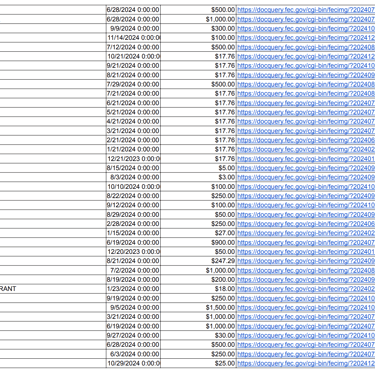Select the 4/21/2024 0:00:00 date cell

133,122
